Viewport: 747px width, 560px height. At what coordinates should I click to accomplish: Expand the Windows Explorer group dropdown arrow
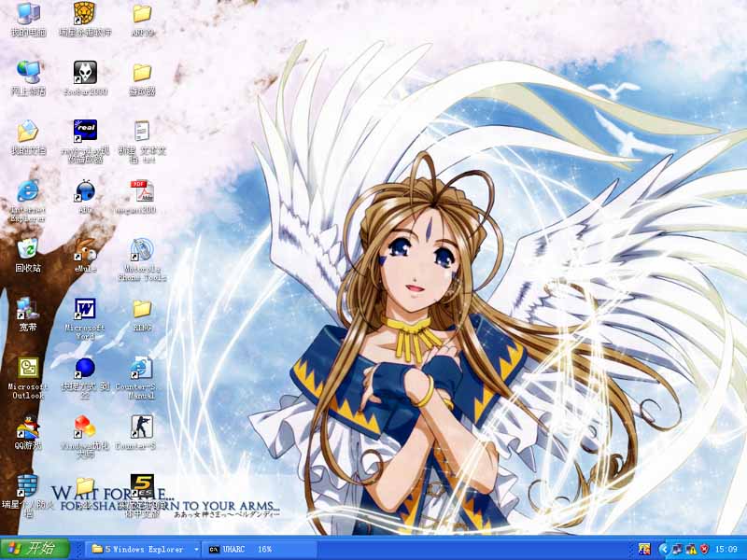tap(196, 549)
